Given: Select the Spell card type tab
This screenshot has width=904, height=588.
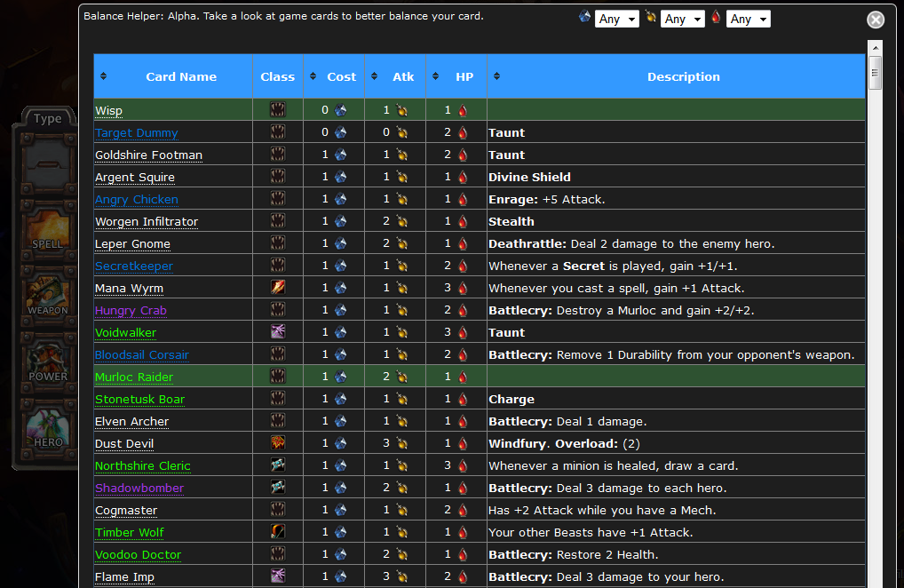Looking at the screenshot, I should point(48,229).
